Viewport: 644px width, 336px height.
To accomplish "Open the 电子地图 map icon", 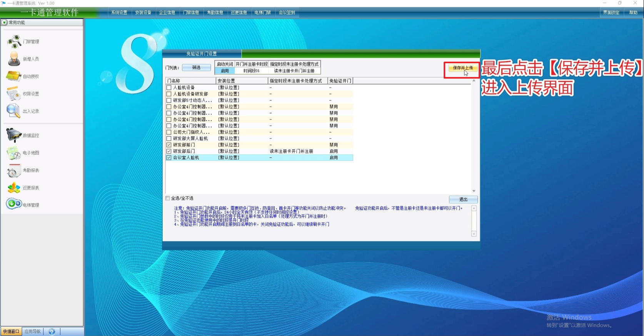I will point(14,153).
